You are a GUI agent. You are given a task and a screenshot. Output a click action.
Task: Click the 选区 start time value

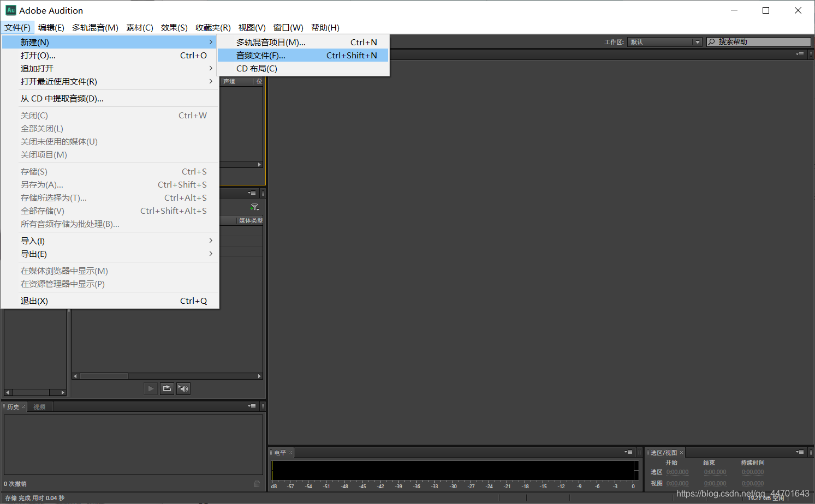677,472
